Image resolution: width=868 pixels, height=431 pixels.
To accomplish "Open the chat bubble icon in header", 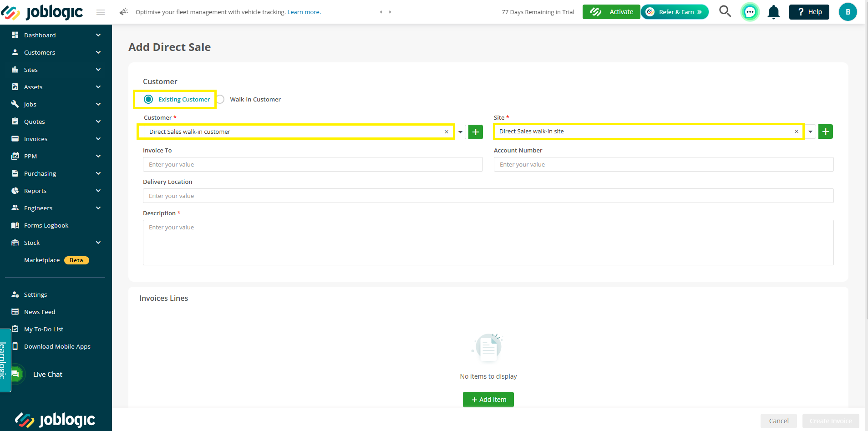I will (750, 12).
